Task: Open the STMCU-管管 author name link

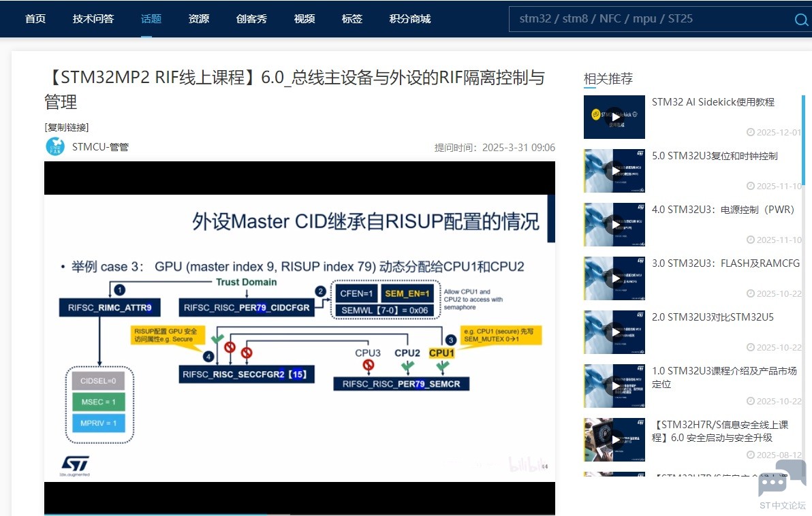Action: point(100,147)
